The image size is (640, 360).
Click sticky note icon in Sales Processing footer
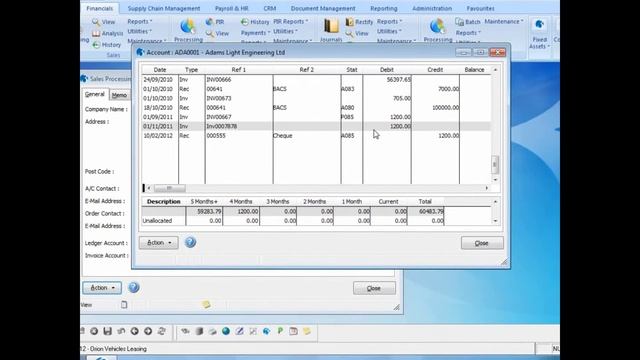pos(206,304)
